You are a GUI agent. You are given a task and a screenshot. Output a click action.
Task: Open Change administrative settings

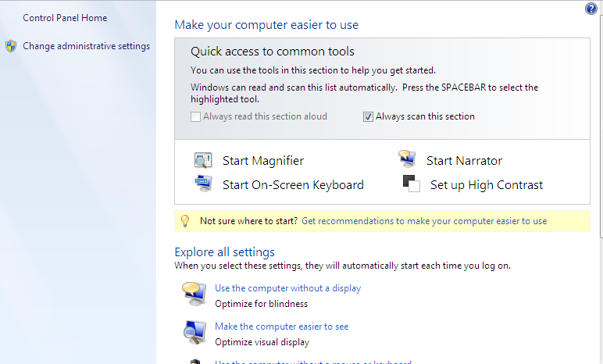coord(86,46)
